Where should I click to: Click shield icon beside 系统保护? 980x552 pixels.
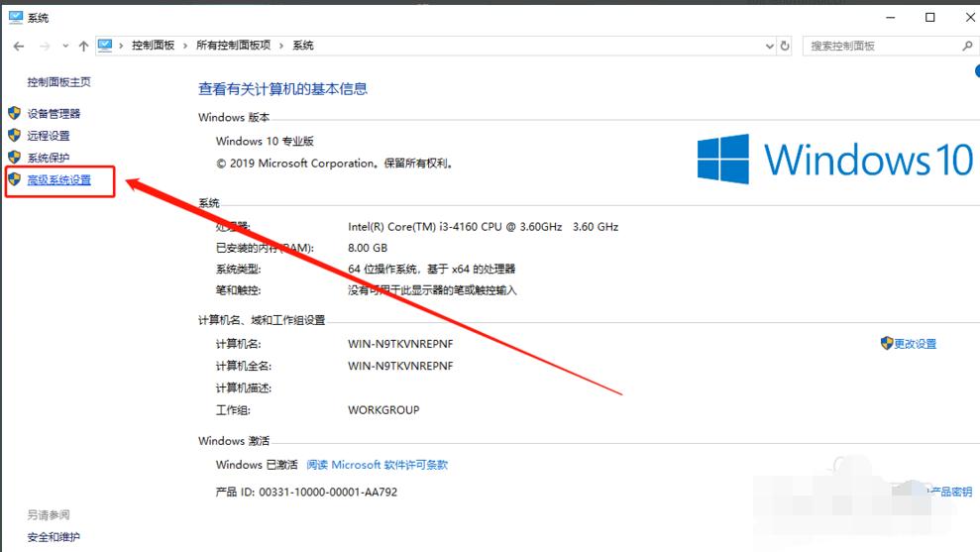point(15,157)
